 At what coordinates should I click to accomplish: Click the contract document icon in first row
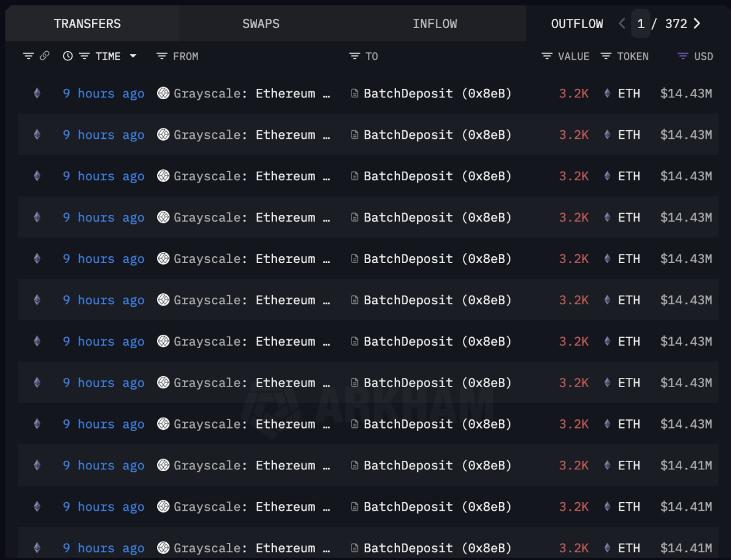tap(355, 94)
